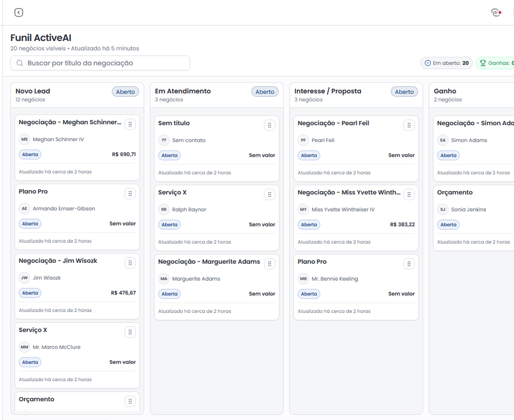Image resolution: width=514 pixels, height=420 pixels.
Task: Click drag handle on Negociação - Pearl Feil card
Action: 409,125
